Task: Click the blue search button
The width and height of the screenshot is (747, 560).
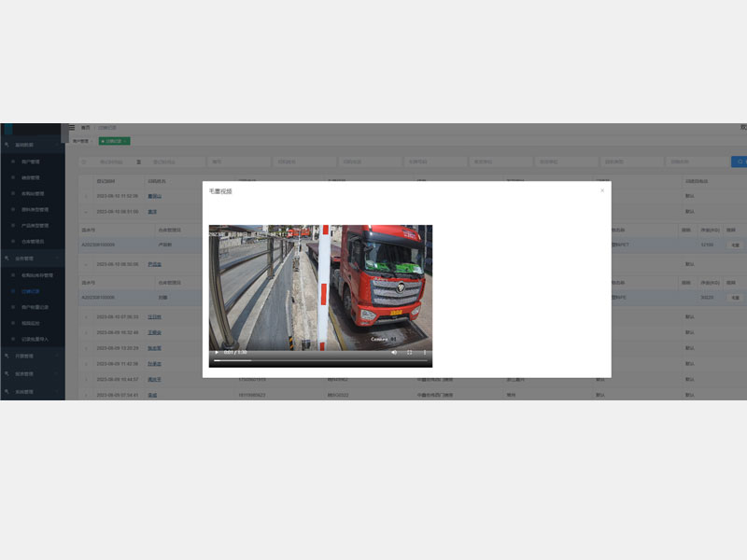Action: [739, 161]
